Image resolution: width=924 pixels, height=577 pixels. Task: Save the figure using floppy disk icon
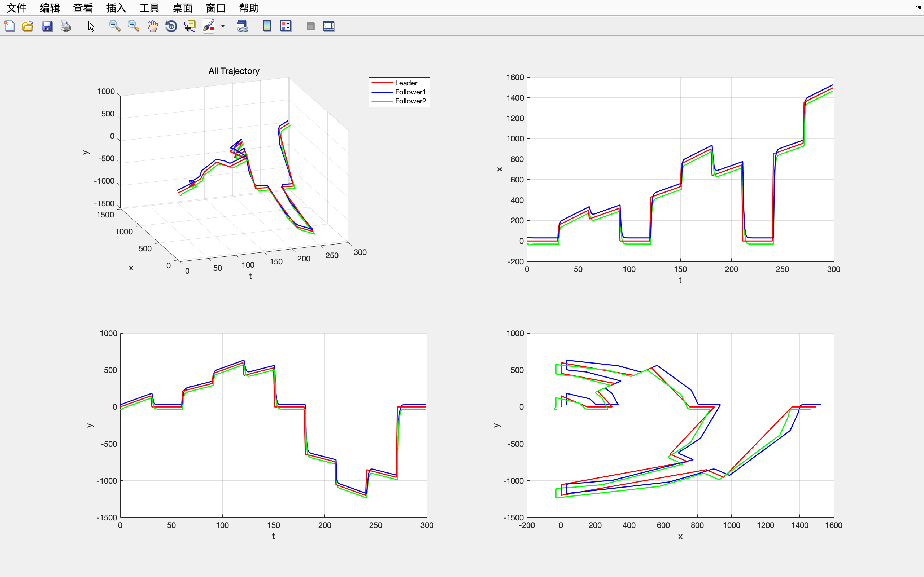tap(47, 26)
